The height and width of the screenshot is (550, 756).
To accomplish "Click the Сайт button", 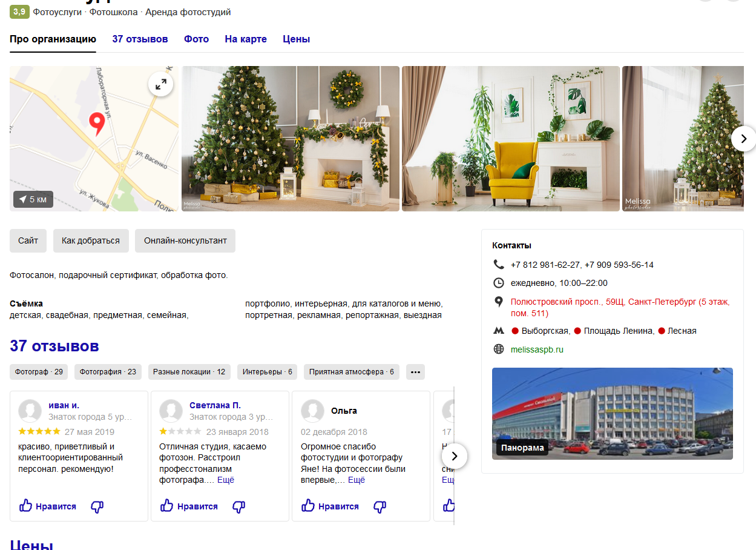I will [x=28, y=240].
